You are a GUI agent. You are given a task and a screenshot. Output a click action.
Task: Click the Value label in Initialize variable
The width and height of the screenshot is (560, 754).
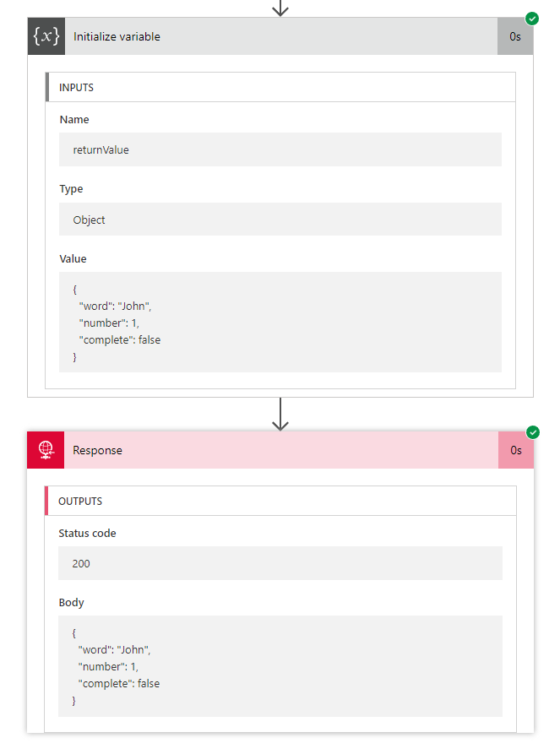tap(73, 258)
